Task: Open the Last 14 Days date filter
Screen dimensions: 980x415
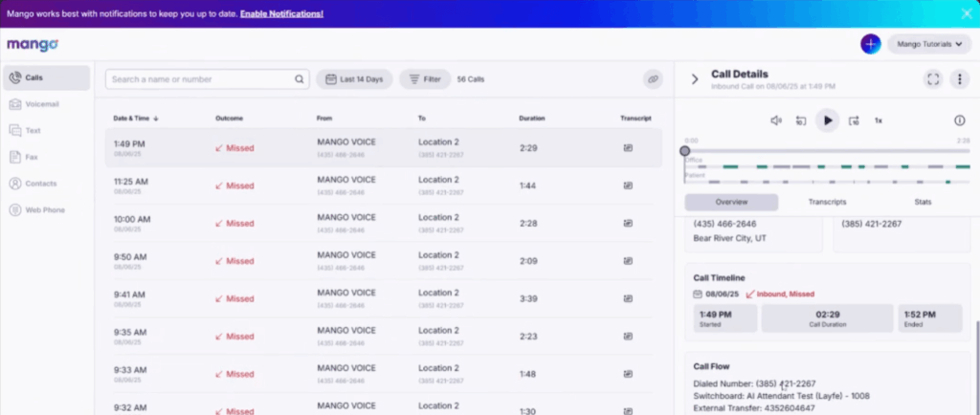Action: [x=354, y=79]
